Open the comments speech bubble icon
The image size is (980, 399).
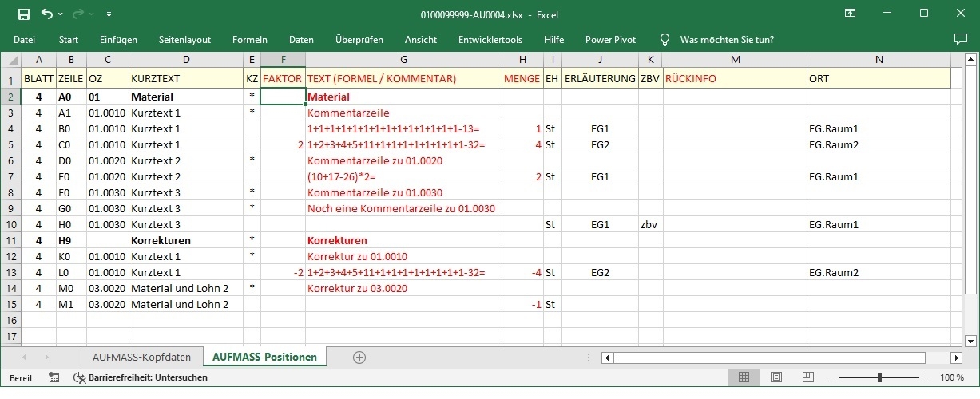coord(961,39)
